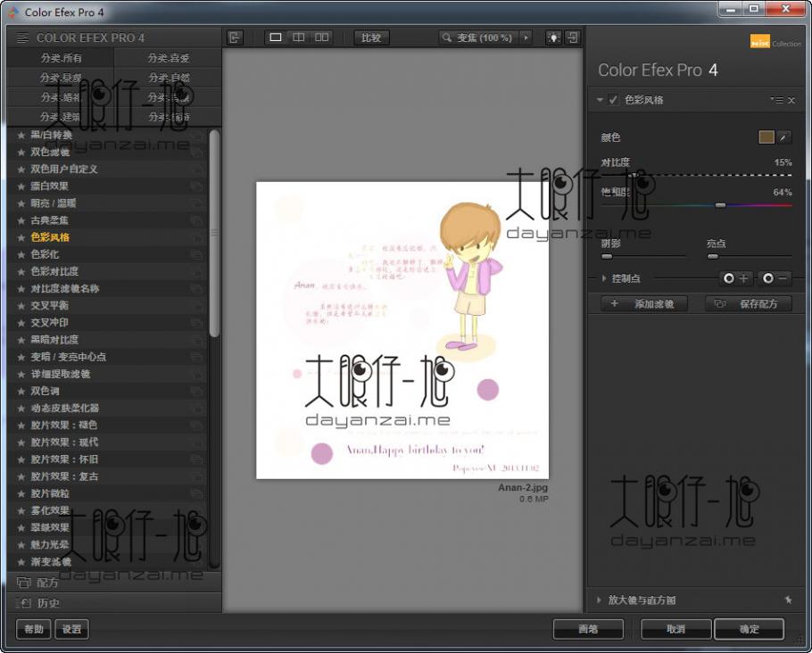Star the 胶片微粒 filter
This screenshot has width=812, height=653.
(x=21, y=494)
